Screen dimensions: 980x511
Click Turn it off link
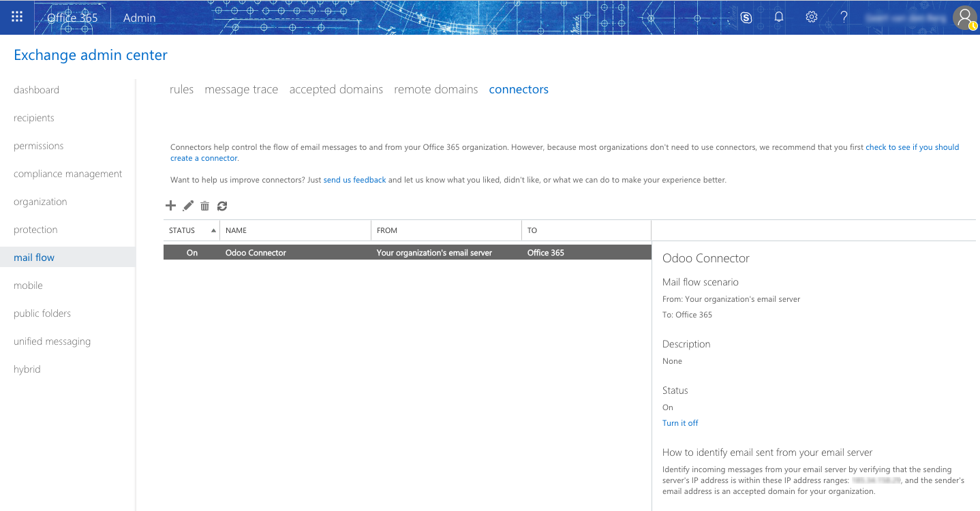[x=680, y=423]
